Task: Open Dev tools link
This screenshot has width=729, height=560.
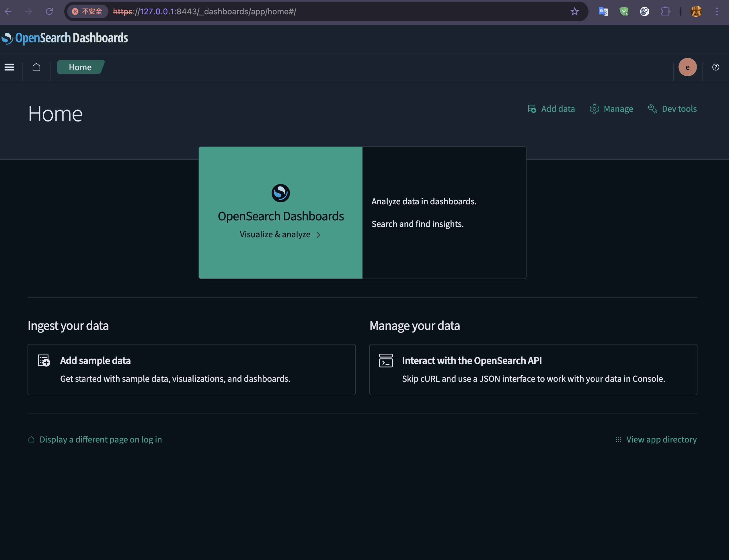Action: pyautogui.click(x=672, y=109)
